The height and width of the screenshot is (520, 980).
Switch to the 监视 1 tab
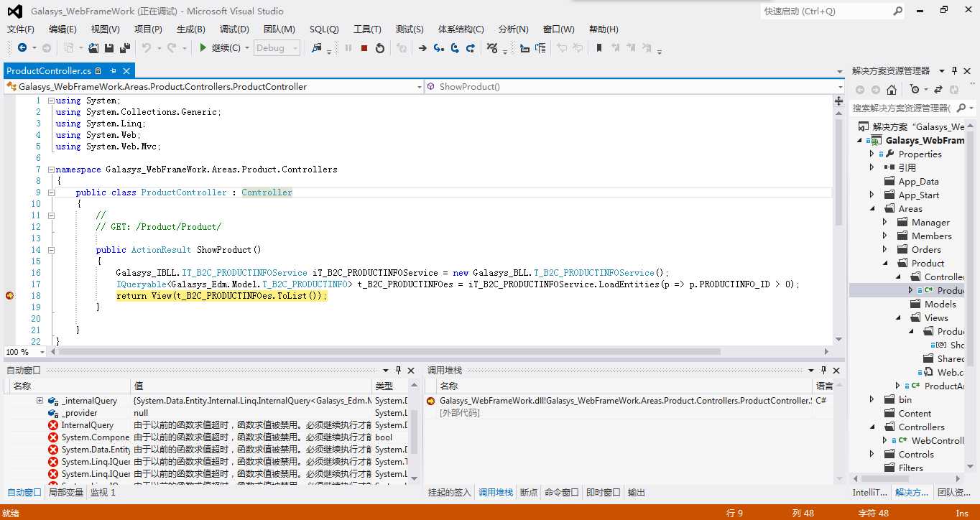(103, 493)
